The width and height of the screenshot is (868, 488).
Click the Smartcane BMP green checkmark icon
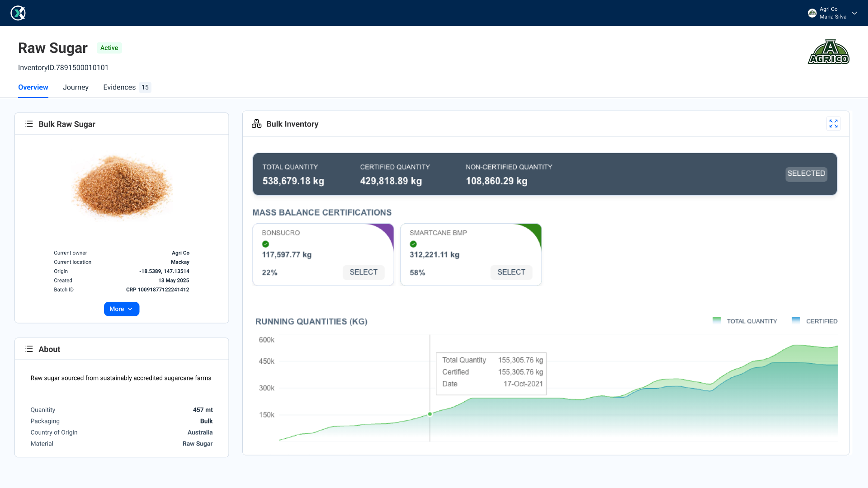click(x=413, y=244)
